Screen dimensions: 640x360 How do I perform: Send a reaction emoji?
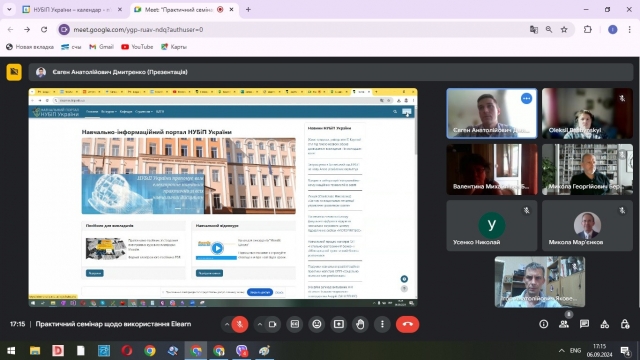pos(317,324)
